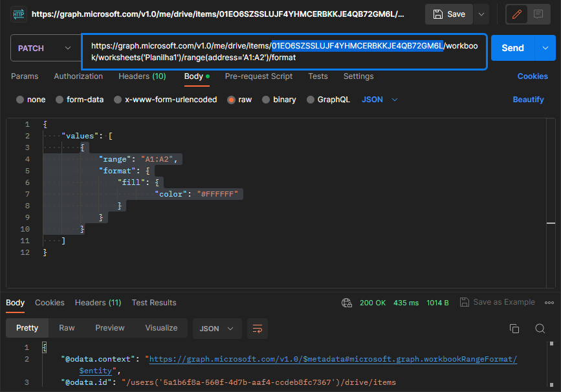Screen dimensions: 561x392
Task: Click the "values" key on line 2
Action: (x=80, y=136)
